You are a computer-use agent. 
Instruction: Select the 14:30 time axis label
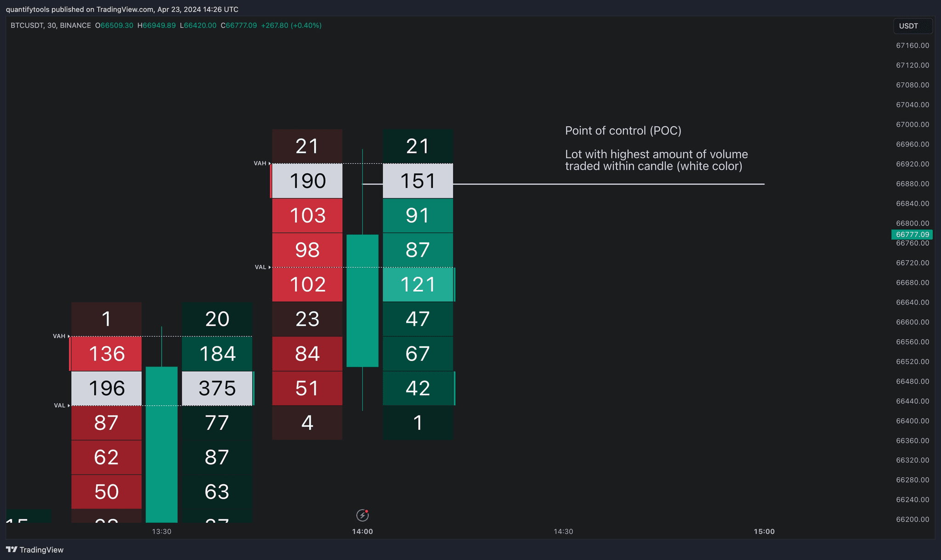point(564,532)
